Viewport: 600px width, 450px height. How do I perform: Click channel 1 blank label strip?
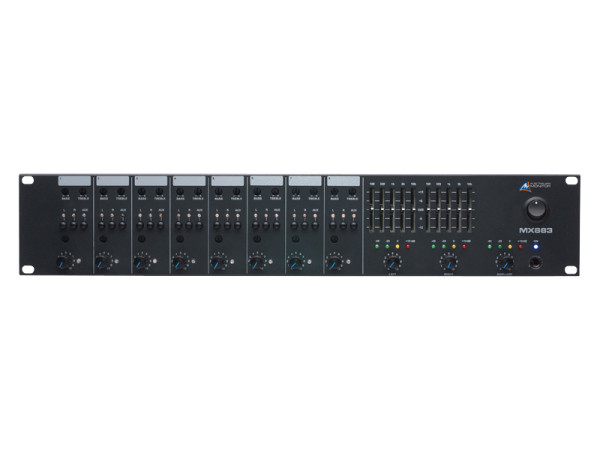[73, 181]
